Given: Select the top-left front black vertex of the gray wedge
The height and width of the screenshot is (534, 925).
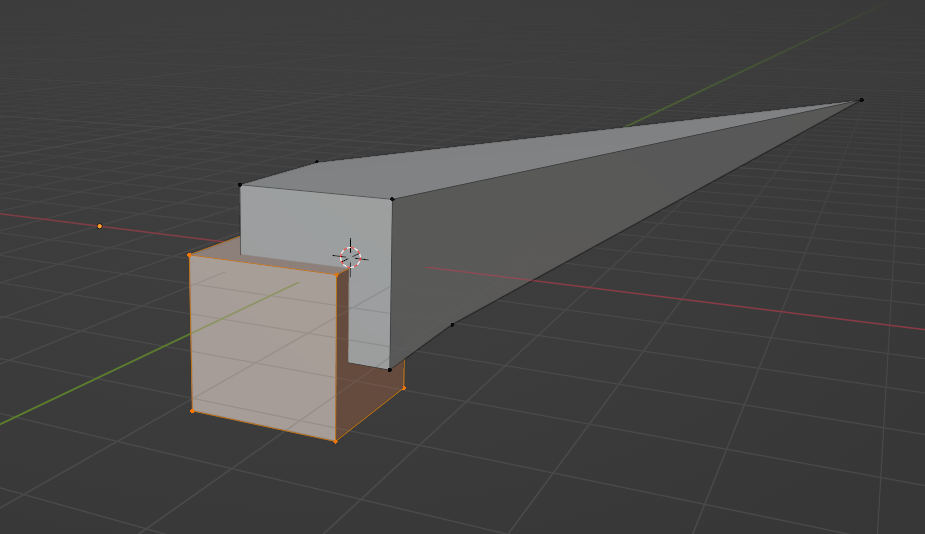Looking at the screenshot, I should (x=240, y=185).
